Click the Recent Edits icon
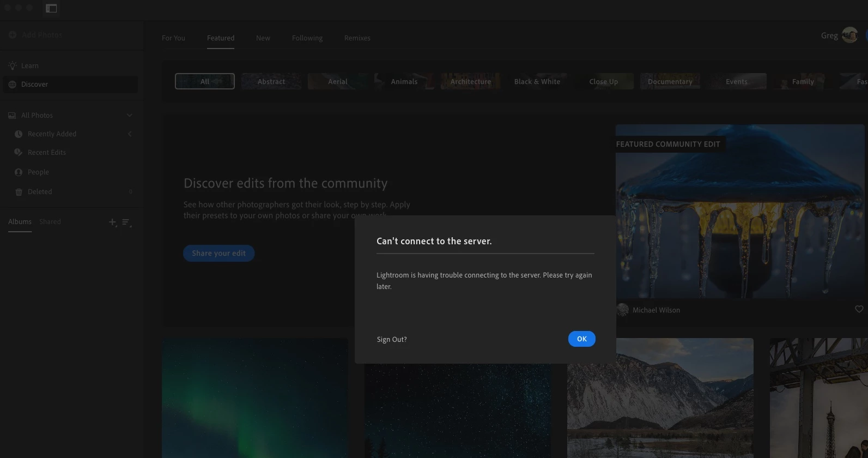This screenshot has height=458, width=868. [19, 152]
